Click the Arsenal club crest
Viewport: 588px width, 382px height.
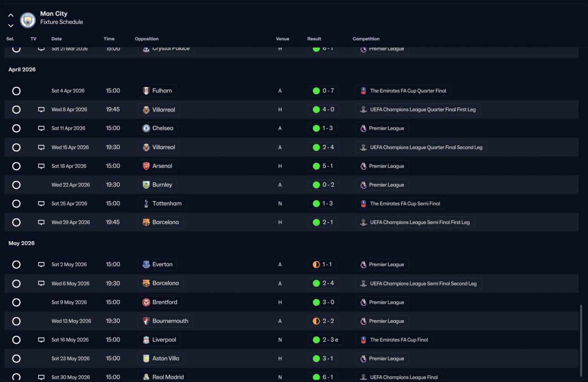146,166
